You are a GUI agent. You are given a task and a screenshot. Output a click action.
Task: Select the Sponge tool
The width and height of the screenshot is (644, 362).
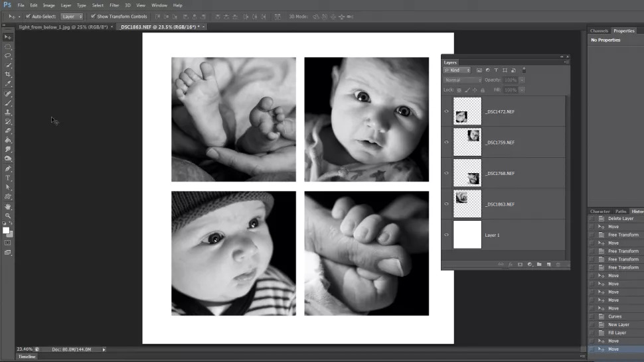click(x=8, y=158)
